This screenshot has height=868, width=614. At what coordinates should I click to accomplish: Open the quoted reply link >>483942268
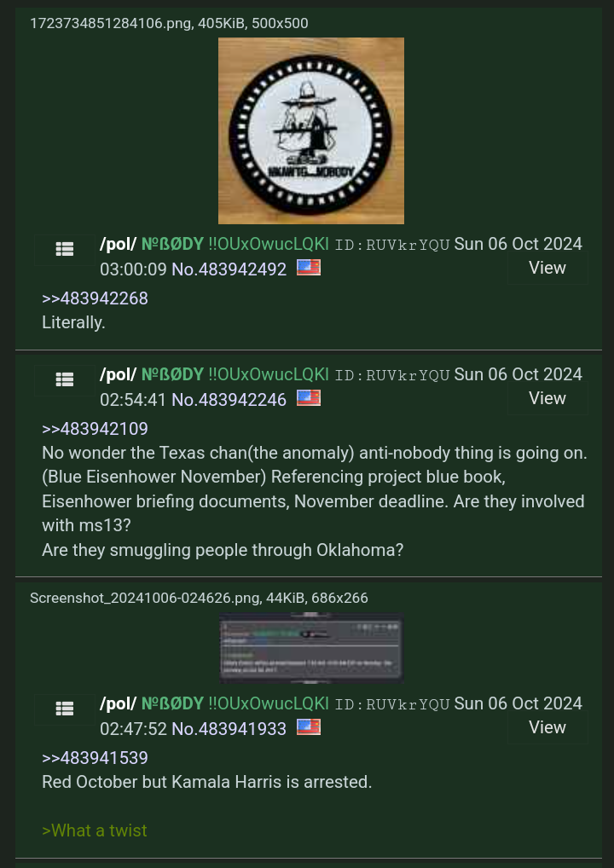pos(96,298)
